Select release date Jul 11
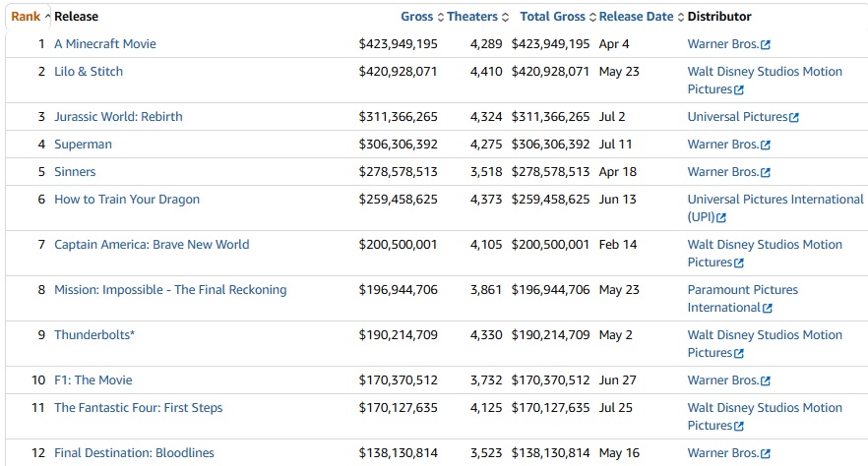The width and height of the screenshot is (868, 466). 616,145
